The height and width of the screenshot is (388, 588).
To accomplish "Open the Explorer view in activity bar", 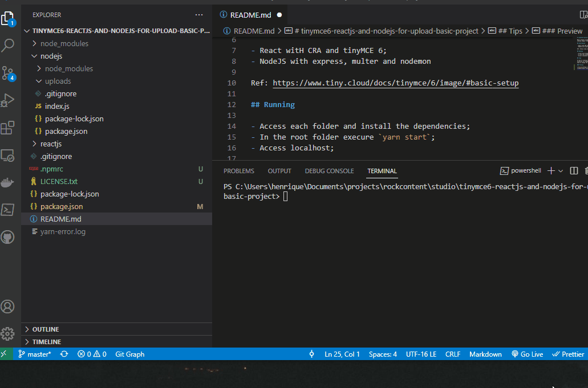I will point(7,18).
